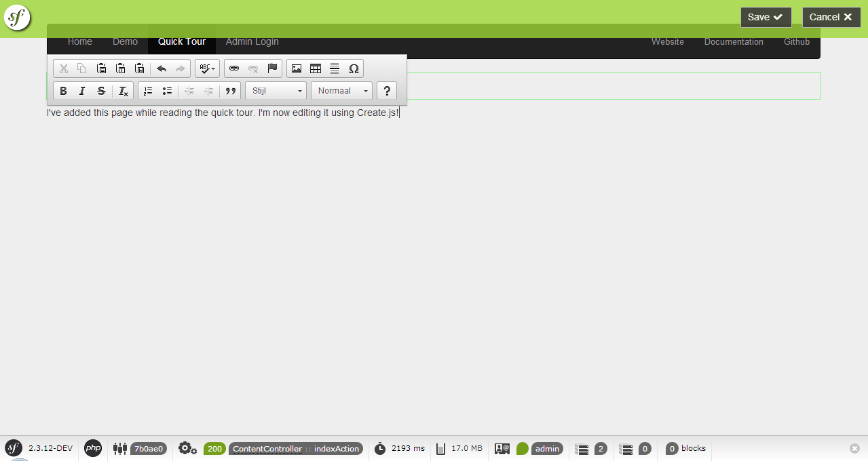Click Paste as plain text icon

(120, 68)
